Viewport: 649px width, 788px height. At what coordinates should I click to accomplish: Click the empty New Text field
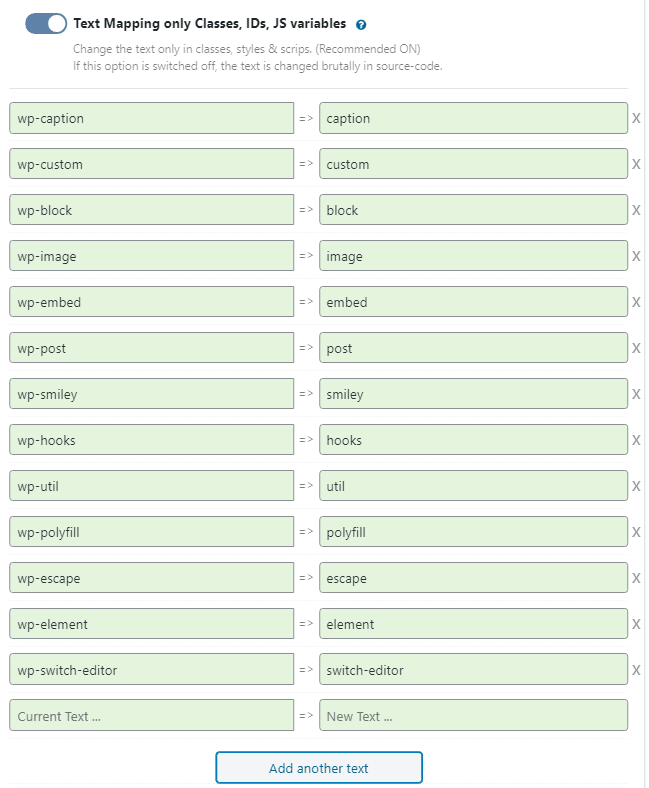(473, 716)
